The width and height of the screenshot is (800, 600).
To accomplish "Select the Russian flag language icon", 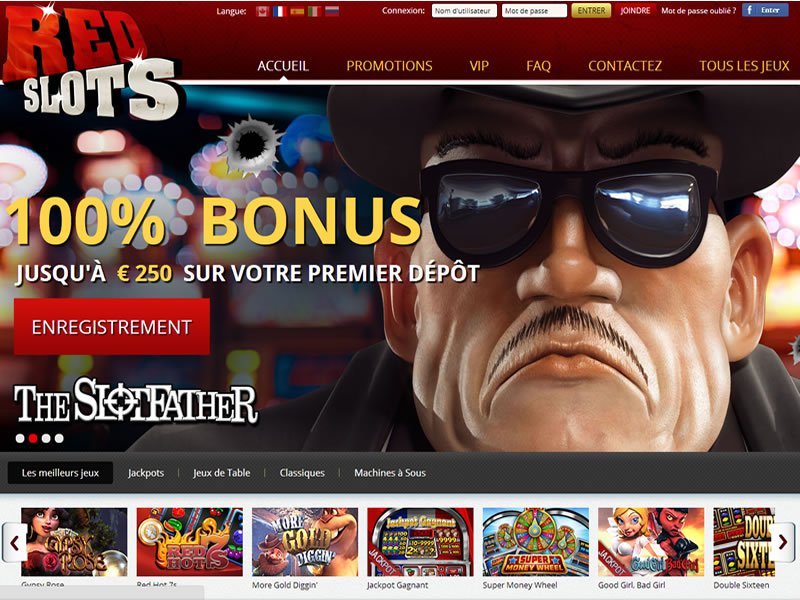I will 332,11.
